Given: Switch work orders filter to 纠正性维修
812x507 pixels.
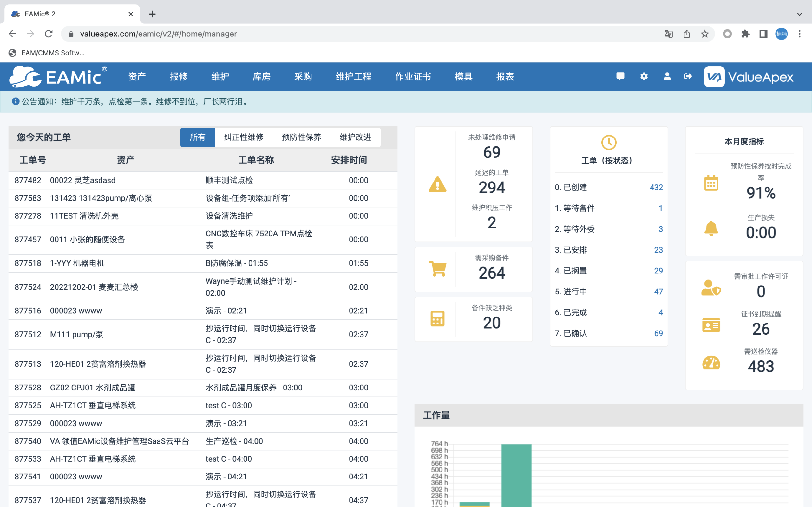Looking at the screenshot, I should pyautogui.click(x=244, y=137).
